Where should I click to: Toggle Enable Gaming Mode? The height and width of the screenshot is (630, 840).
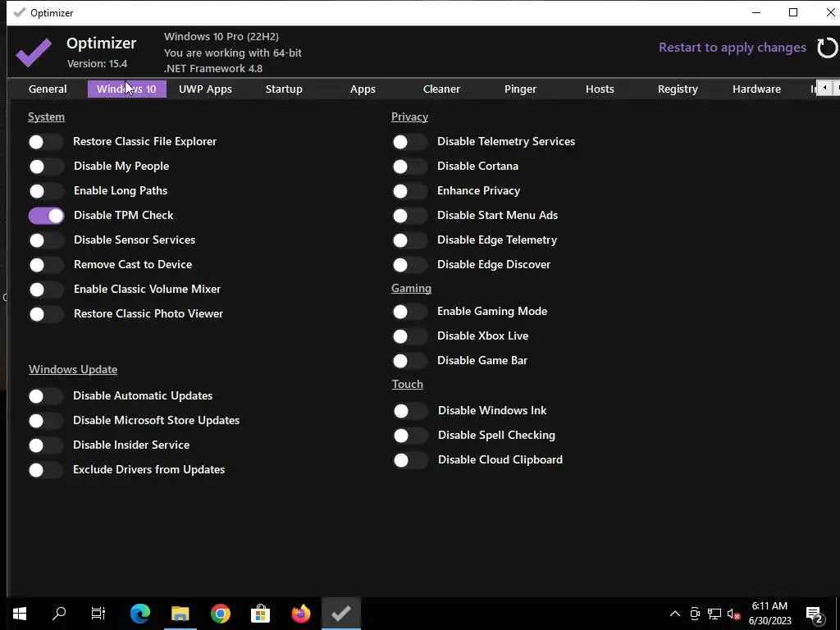[x=410, y=312]
